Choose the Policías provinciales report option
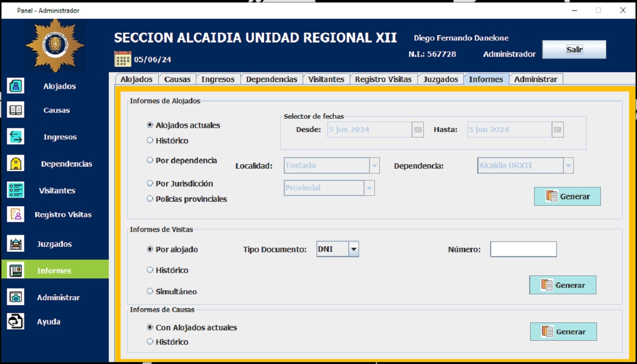Viewport: 637px width, 364px height. click(x=150, y=199)
